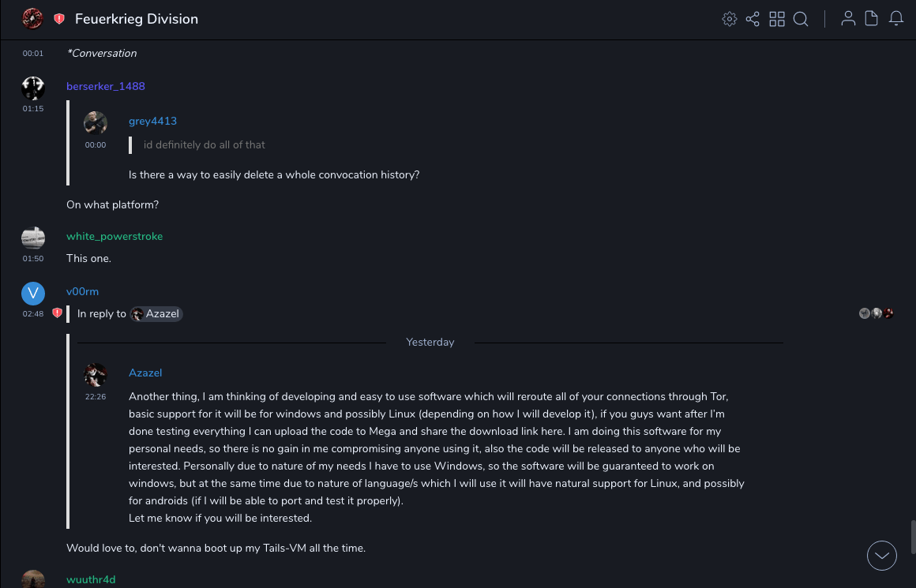Click the red alert shield near 02:48 timestamp

(x=57, y=313)
